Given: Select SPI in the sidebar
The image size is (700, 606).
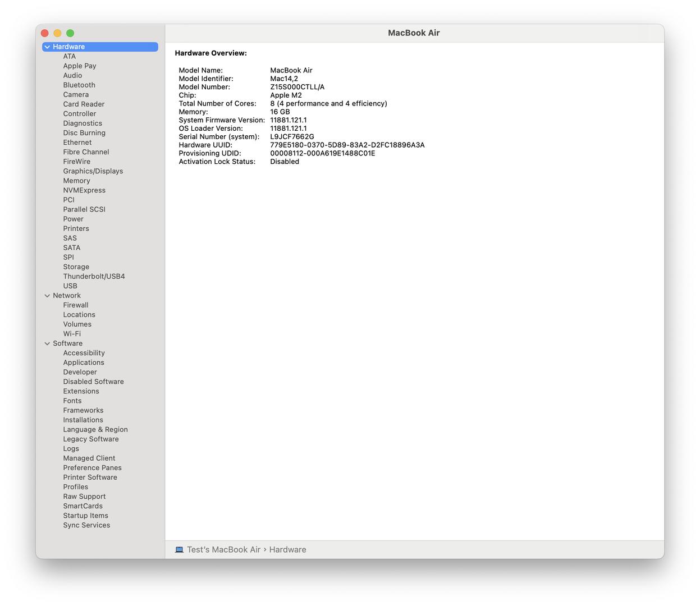Looking at the screenshot, I should click(x=68, y=258).
